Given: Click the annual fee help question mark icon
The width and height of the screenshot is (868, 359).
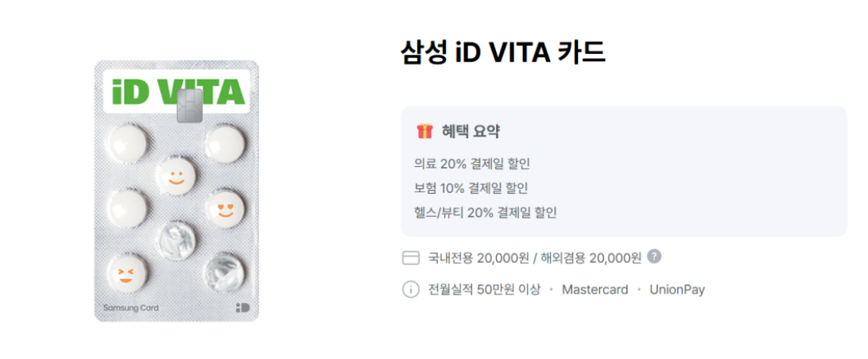Looking at the screenshot, I should (654, 257).
